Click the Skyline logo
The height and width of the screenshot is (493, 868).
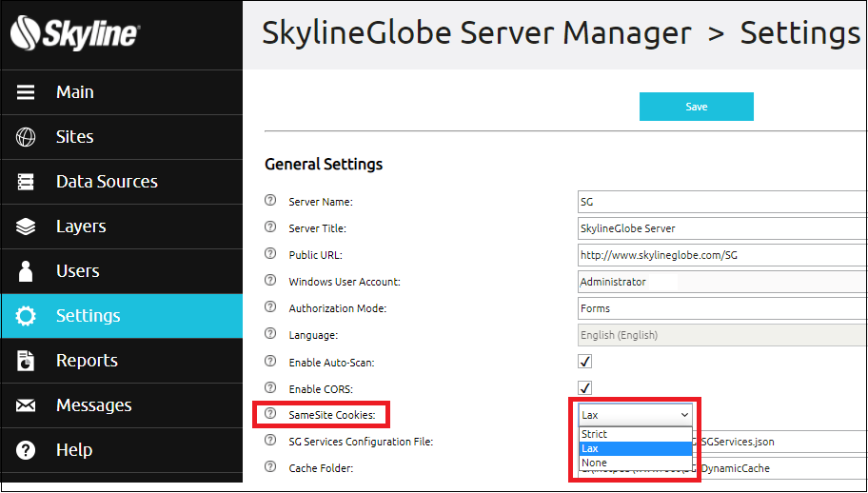point(75,33)
